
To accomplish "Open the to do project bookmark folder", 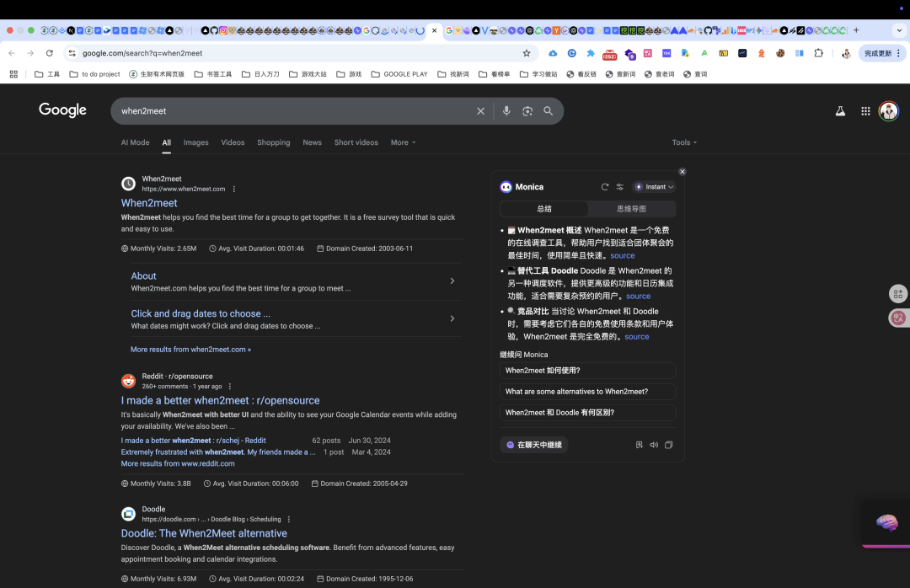I will click(x=94, y=74).
